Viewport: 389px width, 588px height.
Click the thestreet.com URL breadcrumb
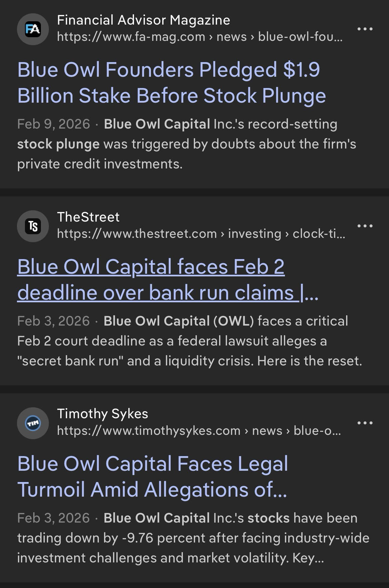click(x=201, y=234)
